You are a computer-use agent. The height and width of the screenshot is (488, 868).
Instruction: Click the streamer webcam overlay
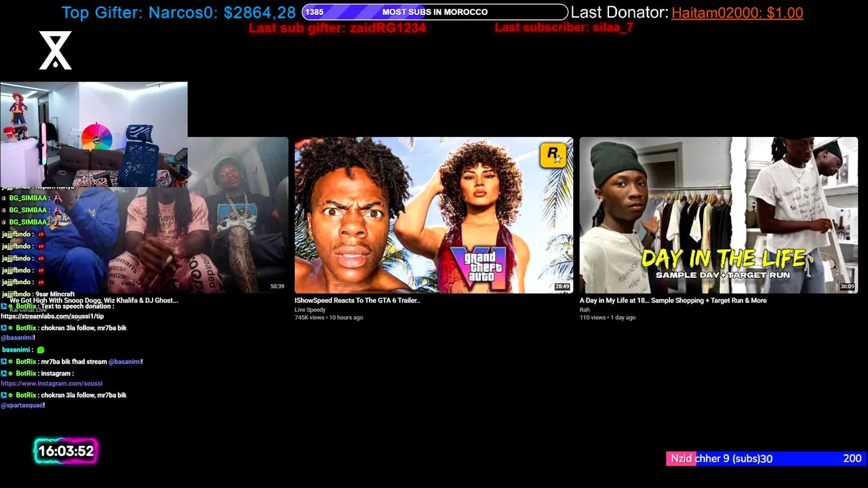[x=94, y=134]
